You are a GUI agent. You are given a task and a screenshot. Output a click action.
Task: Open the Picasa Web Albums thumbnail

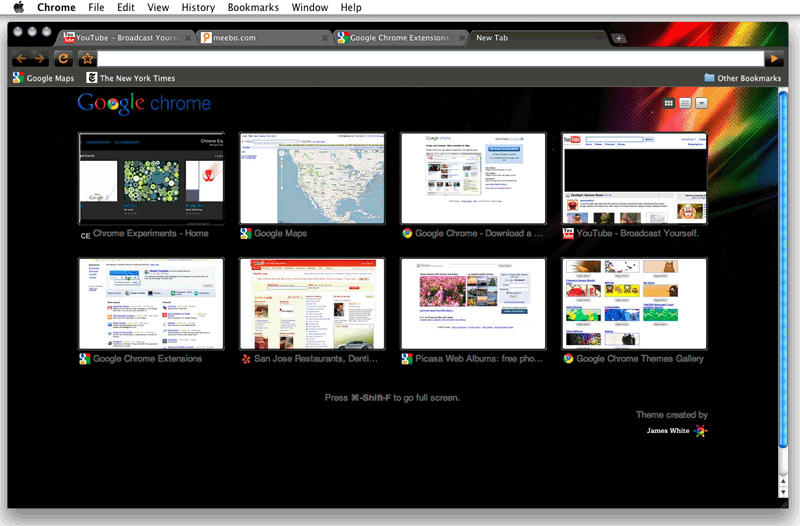click(x=473, y=304)
